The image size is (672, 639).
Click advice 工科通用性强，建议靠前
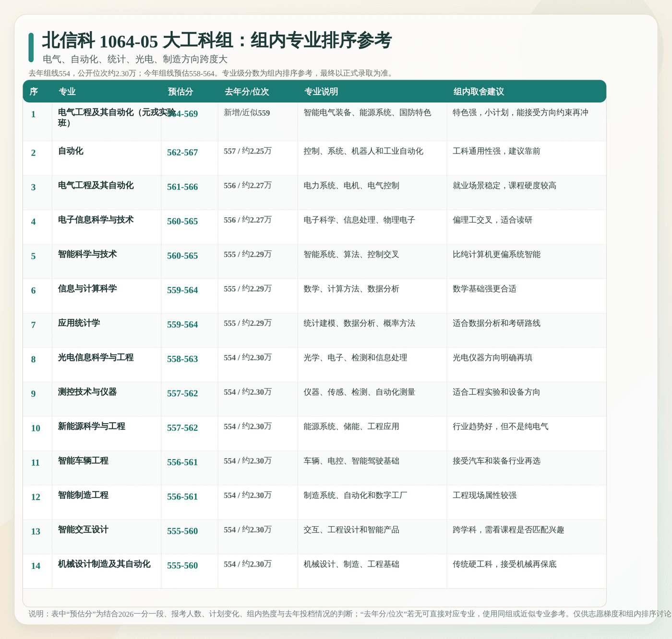pos(496,151)
